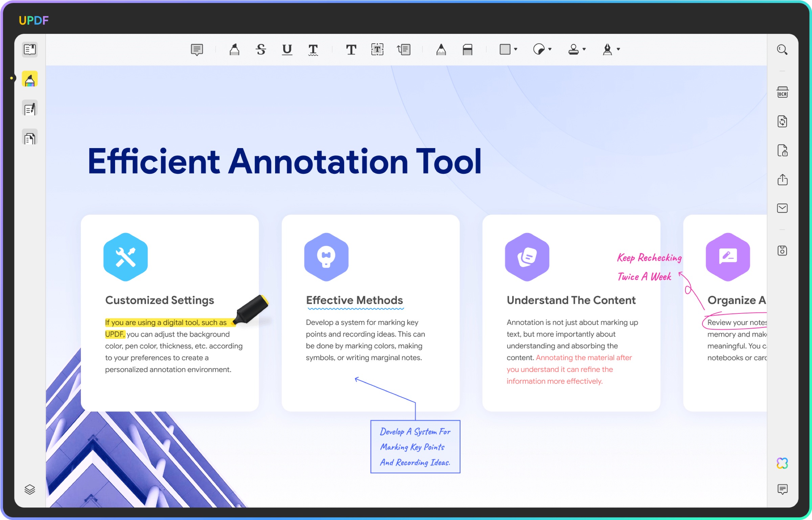Open the signature pen dropdown
Image resolution: width=812 pixels, height=520 pixels.
tap(618, 49)
